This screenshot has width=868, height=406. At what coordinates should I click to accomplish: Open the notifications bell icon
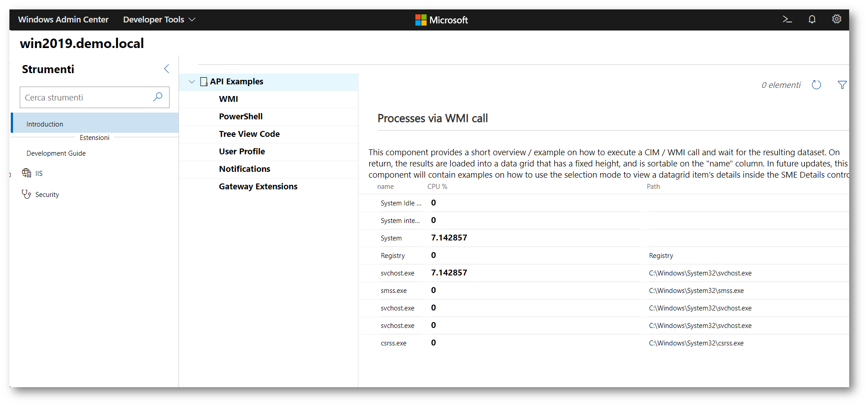click(811, 19)
